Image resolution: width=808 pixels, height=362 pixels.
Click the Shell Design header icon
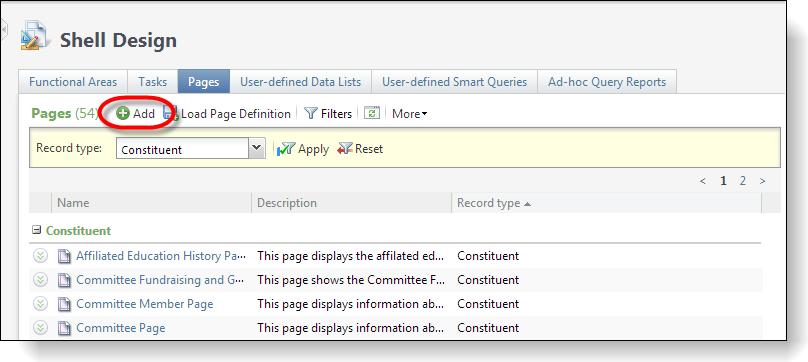35,36
